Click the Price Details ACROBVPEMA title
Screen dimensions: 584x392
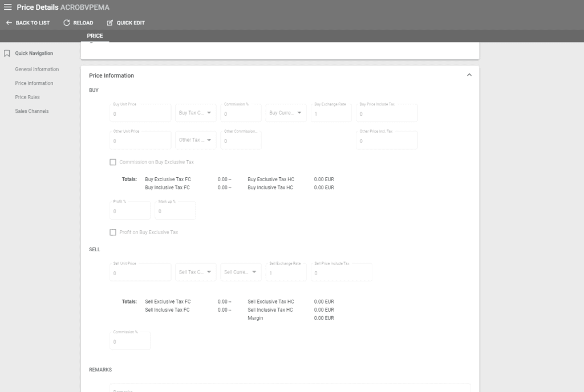point(63,7)
